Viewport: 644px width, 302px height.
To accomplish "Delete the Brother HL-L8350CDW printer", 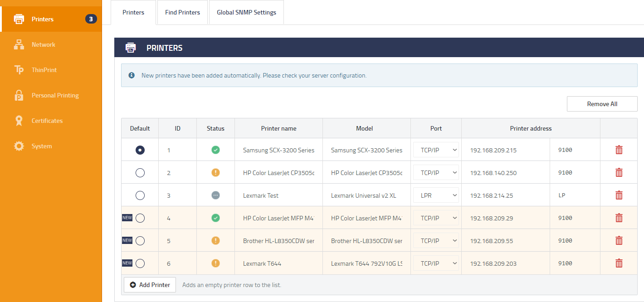I will (619, 240).
